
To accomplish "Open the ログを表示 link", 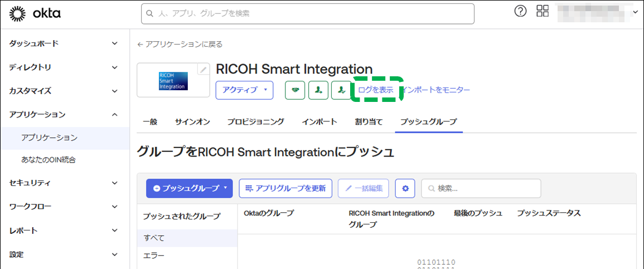I will [376, 90].
